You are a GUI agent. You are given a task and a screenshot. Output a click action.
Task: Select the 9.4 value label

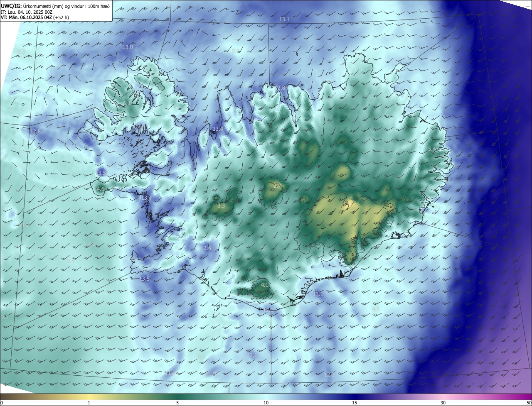pyautogui.click(x=71, y=262)
